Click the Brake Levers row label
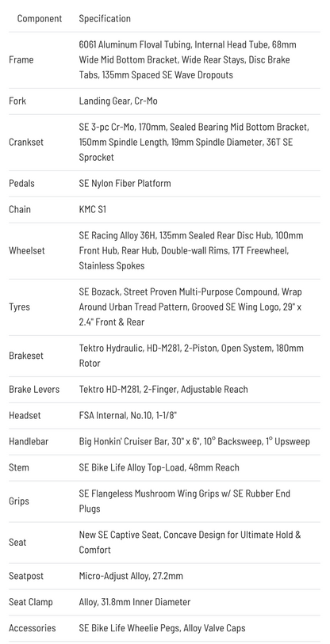Image resolution: width=330 pixels, height=644 pixels. pyautogui.click(x=34, y=389)
